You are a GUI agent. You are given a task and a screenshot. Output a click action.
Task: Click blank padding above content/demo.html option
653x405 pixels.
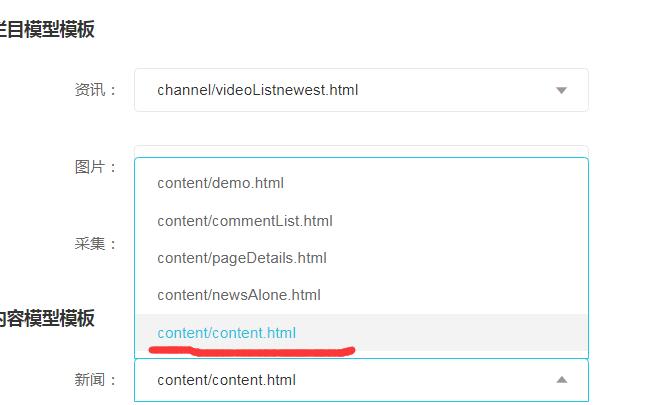coord(360,162)
